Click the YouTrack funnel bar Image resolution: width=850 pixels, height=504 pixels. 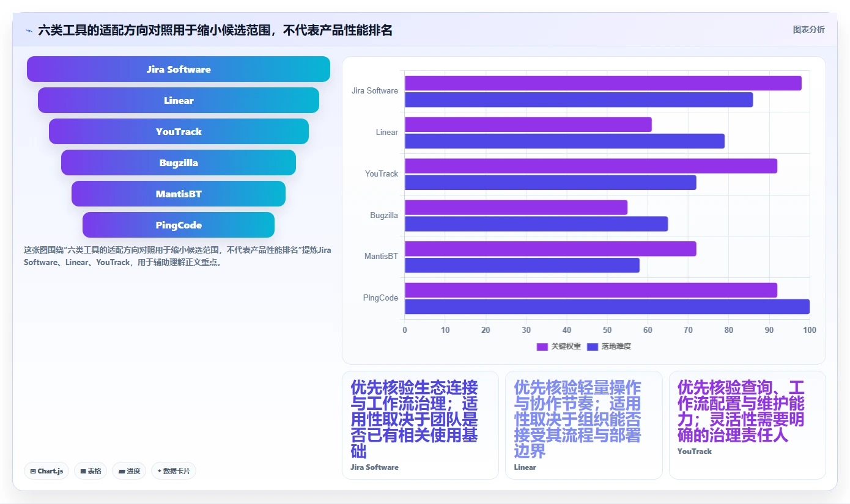pyautogui.click(x=179, y=131)
